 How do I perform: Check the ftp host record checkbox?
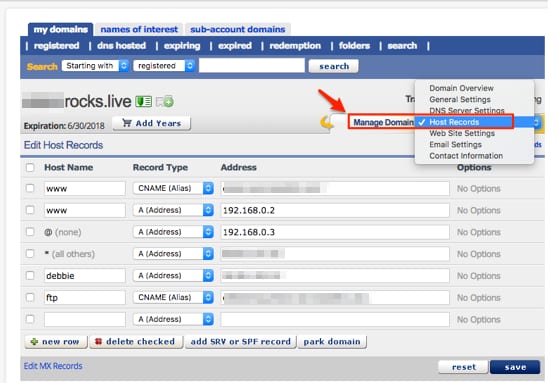tap(30, 297)
